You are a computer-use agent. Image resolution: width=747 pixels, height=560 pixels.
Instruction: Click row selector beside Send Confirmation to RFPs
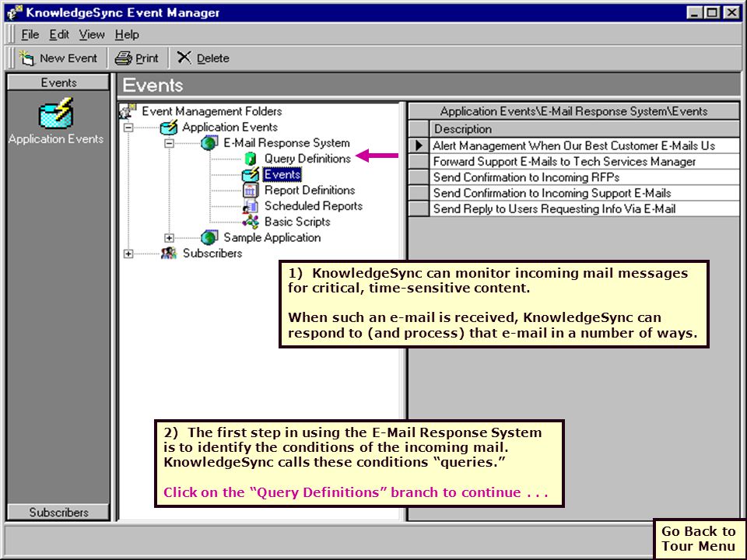[419, 177]
